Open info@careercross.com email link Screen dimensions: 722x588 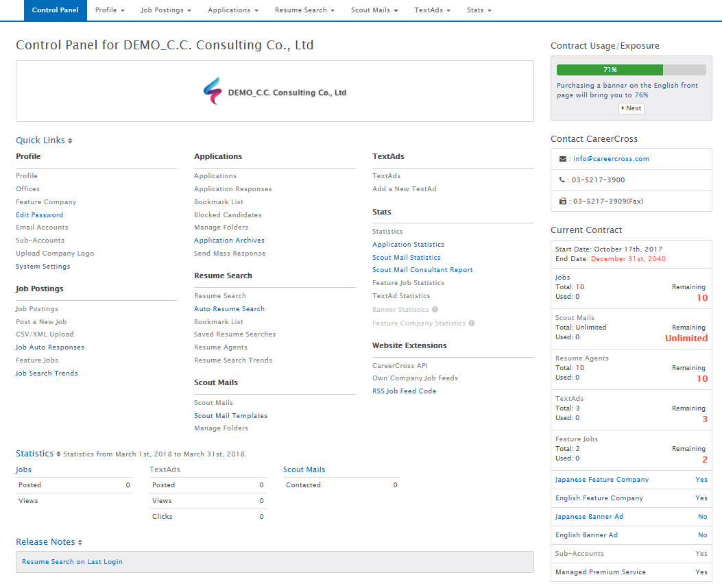point(611,159)
